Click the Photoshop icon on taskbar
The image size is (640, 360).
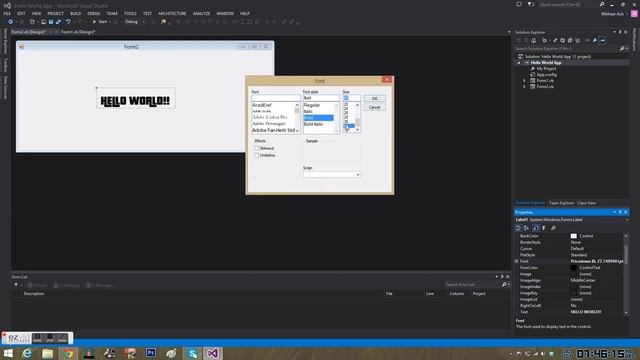pyautogui.click(x=151, y=353)
